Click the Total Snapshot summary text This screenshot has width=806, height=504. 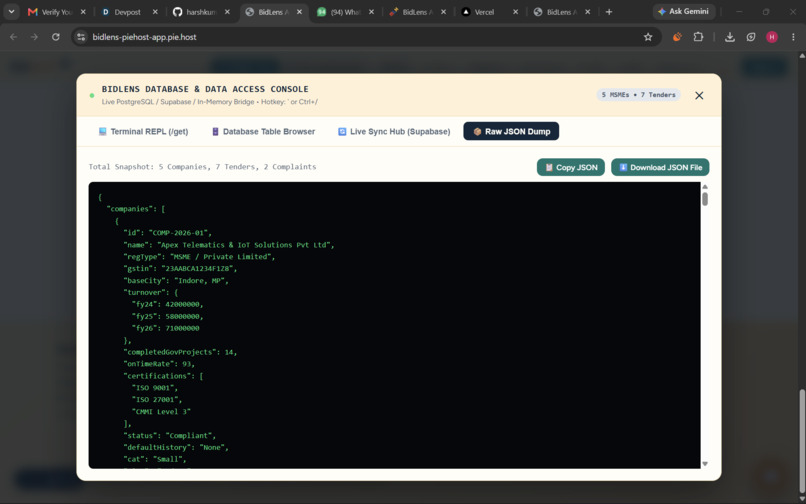(x=203, y=167)
